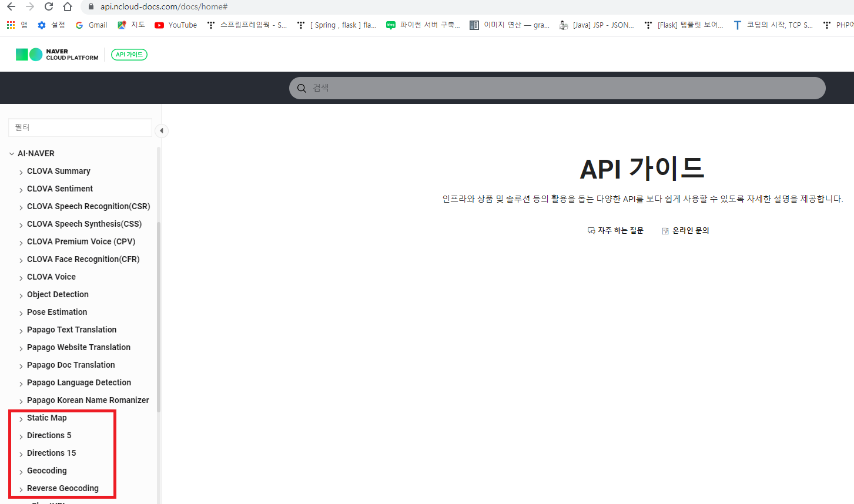Image resolution: width=854 pixels, height=504 pixels.
Task: Click the API 가이드 badge
Action: (129, 55)
